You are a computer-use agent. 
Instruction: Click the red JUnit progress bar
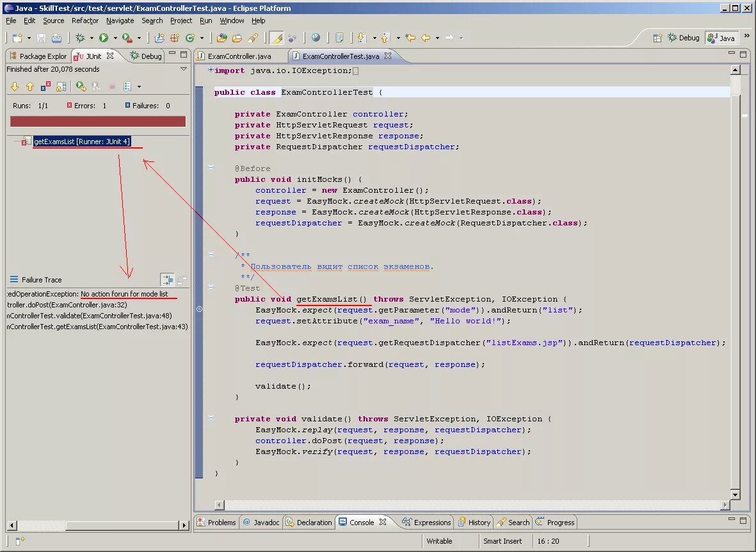(x=98, y=121)
